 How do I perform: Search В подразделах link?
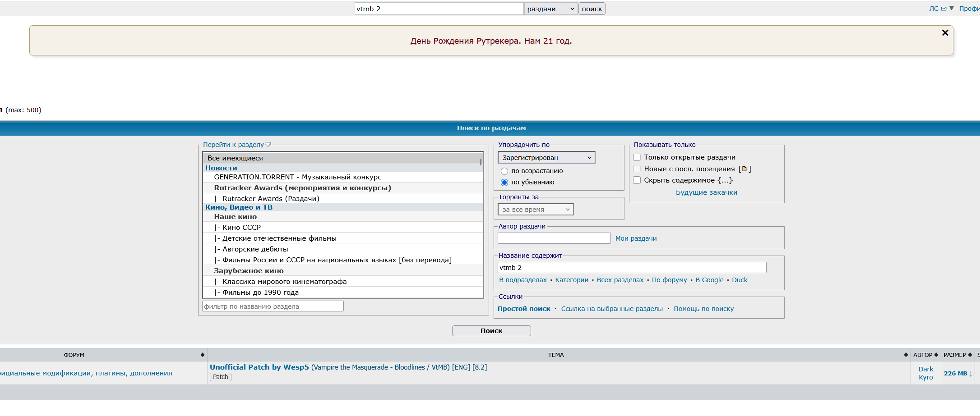(x=523, y=280)
